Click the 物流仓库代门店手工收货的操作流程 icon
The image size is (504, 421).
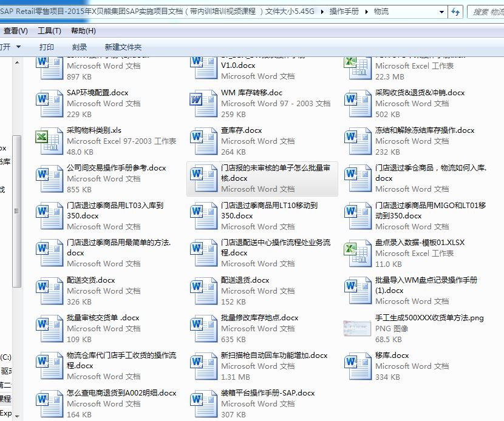click(49, 366)
